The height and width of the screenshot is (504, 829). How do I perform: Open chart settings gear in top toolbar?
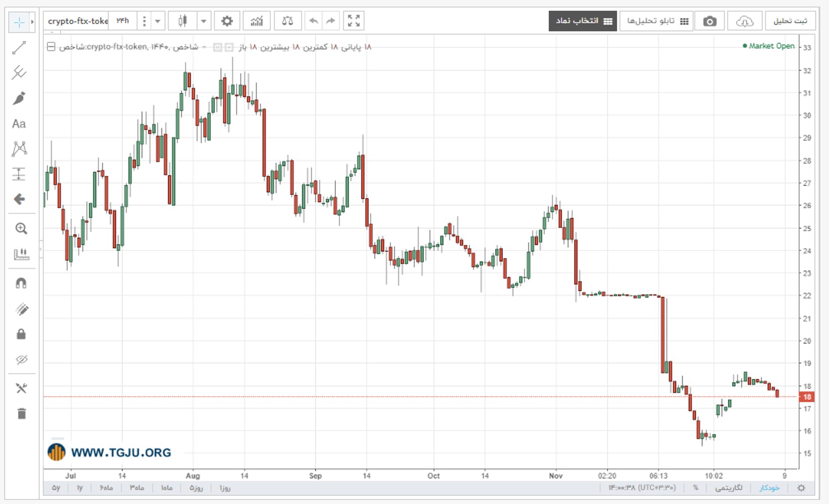coord(227,21)
